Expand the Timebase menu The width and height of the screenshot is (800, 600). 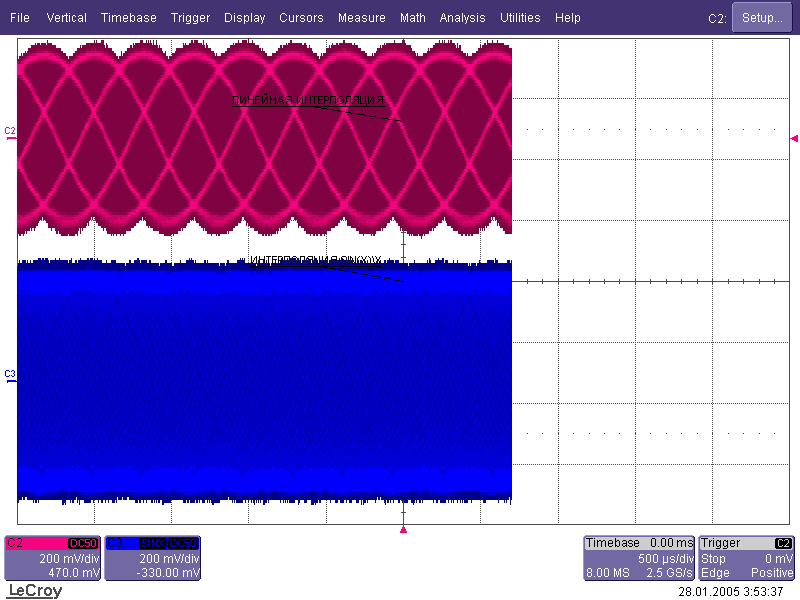pos(128,18)
